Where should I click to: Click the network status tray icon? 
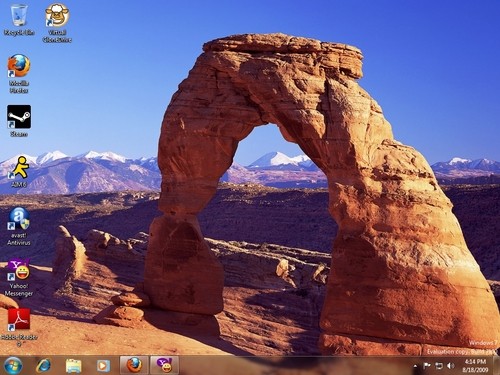(439, 366)
